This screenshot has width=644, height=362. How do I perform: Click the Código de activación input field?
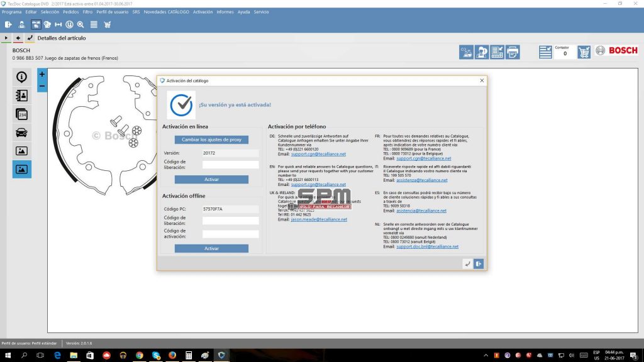pos(230,234)
